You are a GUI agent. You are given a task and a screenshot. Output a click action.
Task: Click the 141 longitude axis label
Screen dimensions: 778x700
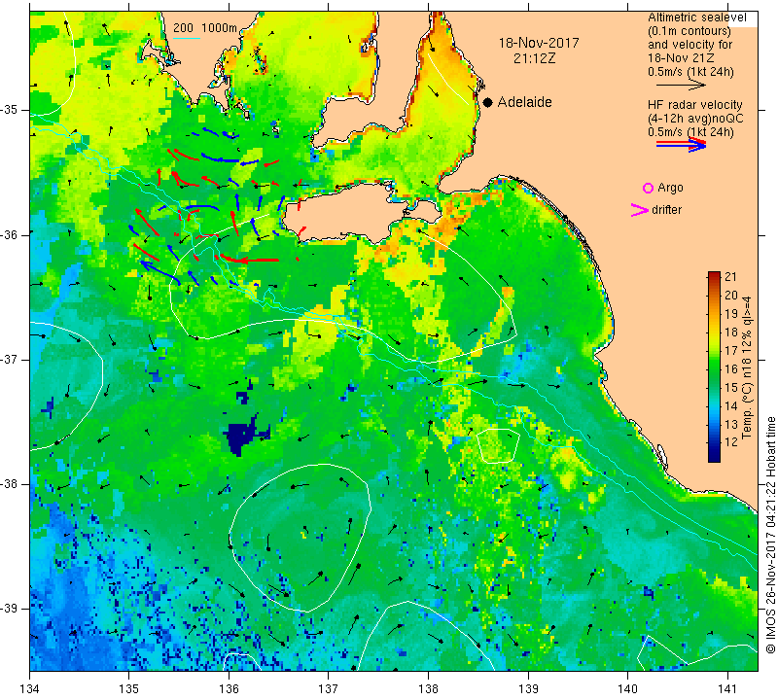pos(727,689)
